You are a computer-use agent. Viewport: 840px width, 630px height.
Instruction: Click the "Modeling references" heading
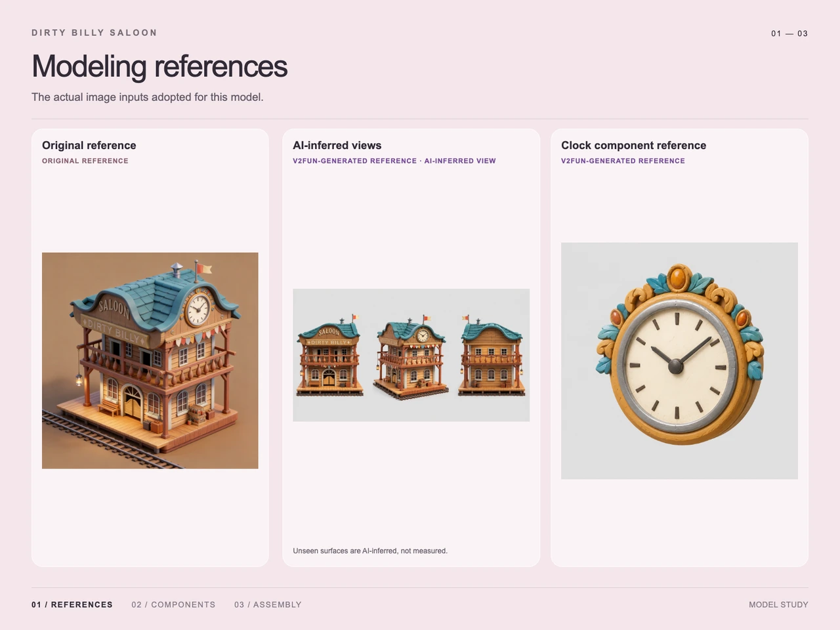click(159, 66)
